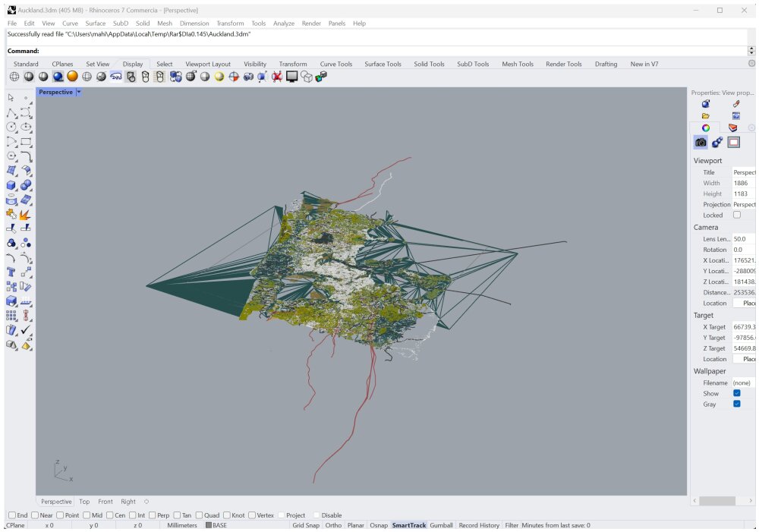This screenshot has height=532, width=759.
Task: Toggle the Locked viewport checkbox
Action: tap(737, 215)
